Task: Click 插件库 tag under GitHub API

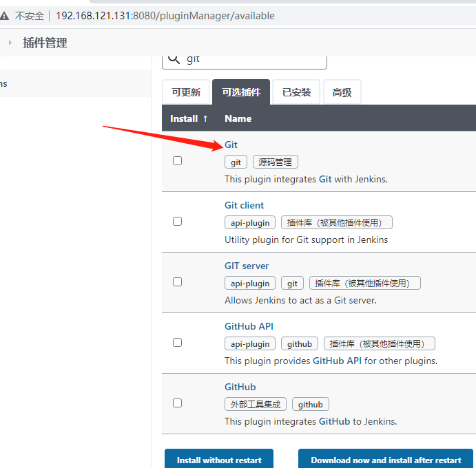Action: point(380,343)
